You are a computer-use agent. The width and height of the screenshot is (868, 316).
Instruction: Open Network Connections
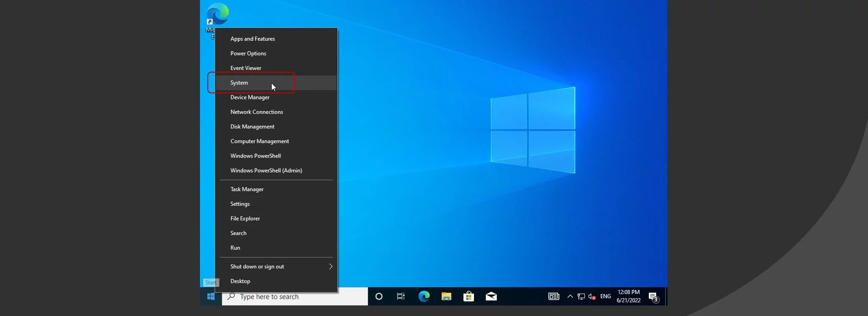coord(276,112)
